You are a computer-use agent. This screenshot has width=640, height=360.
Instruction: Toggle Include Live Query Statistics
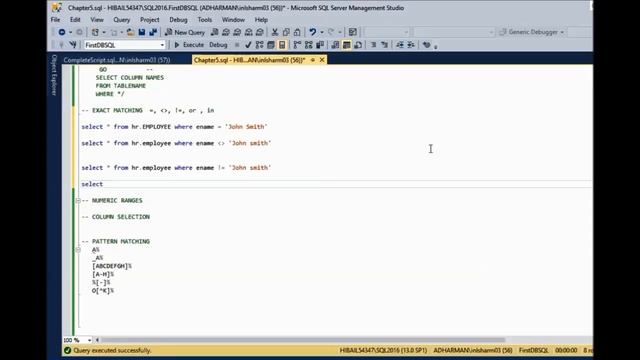[309, 45]
